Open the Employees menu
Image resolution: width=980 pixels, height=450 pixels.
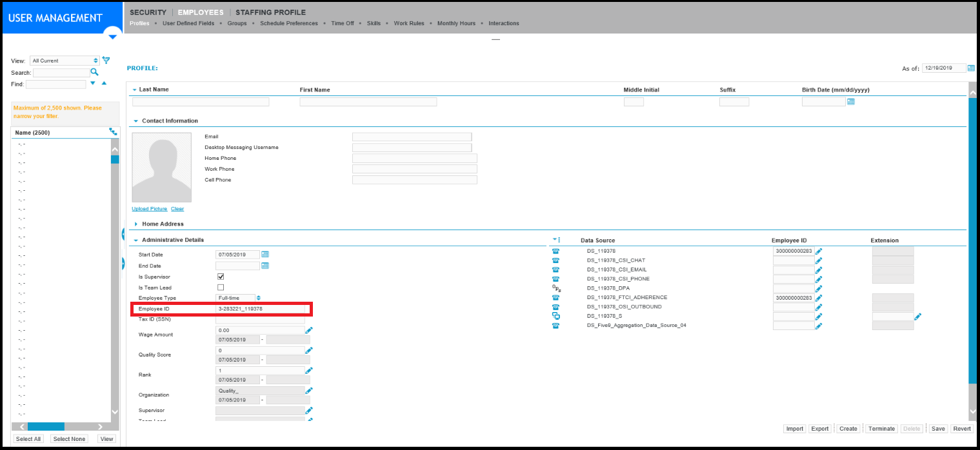[x=201, y=12]
